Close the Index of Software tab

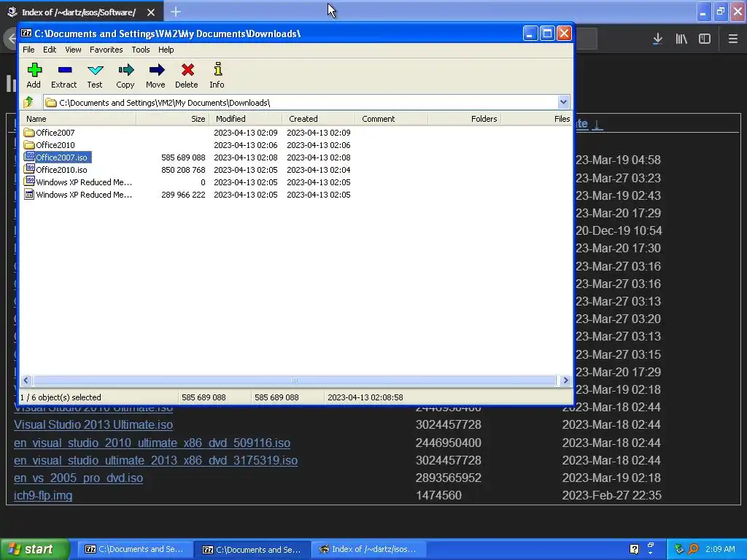click(150, 12)
